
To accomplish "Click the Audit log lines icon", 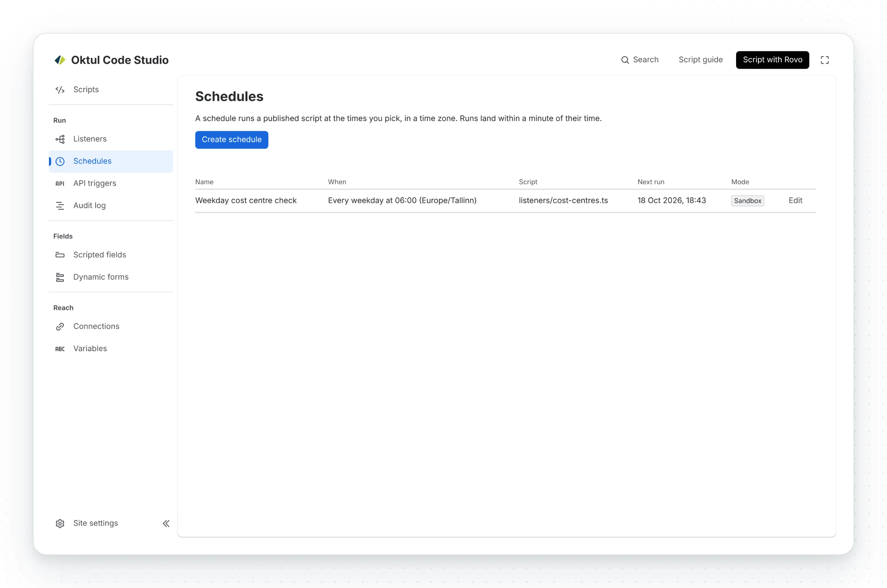I will (x=60, y=205).
